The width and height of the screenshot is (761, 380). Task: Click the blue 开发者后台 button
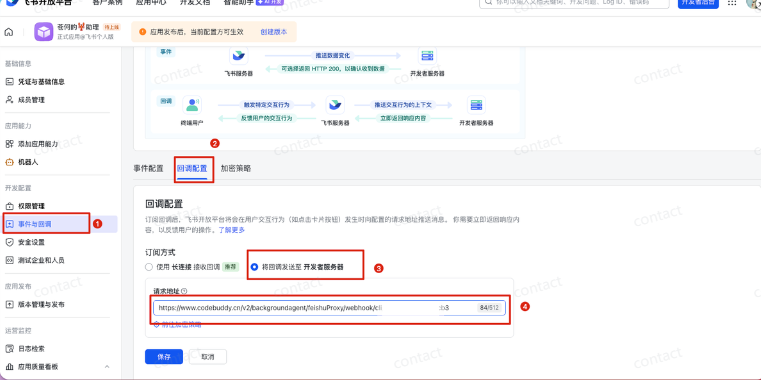pos(698,2)
